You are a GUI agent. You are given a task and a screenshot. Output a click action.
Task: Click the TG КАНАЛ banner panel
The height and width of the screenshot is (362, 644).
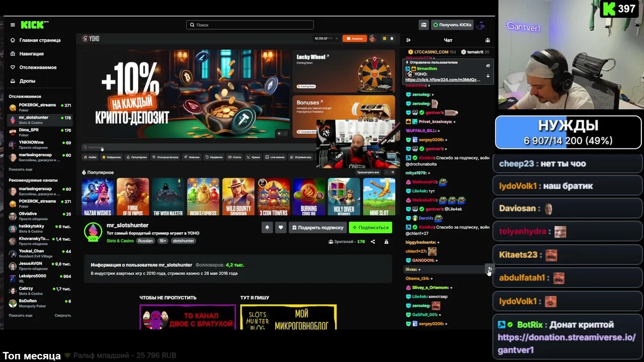click(x=188, y=317)
